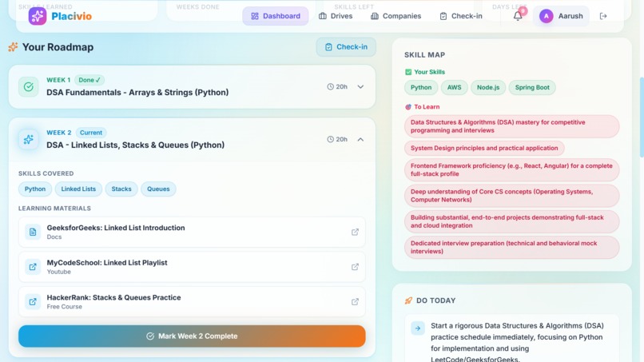Screen dimensions: 644x362
Task: Open MyCodeSchool: Linked List Playlist material
Action: click(x=192, y=267)
